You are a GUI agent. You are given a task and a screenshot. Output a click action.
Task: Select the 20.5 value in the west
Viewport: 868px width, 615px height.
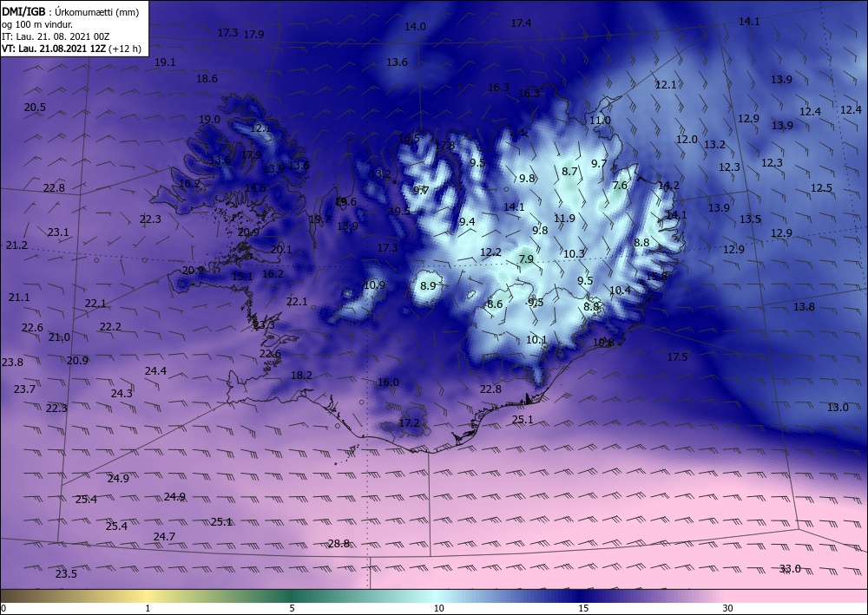point(35,107)
